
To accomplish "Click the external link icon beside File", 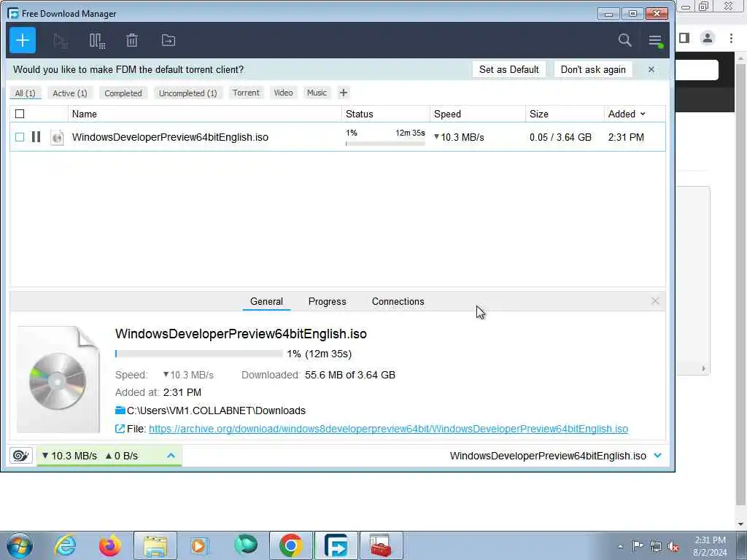I will [x=120, y=429].
